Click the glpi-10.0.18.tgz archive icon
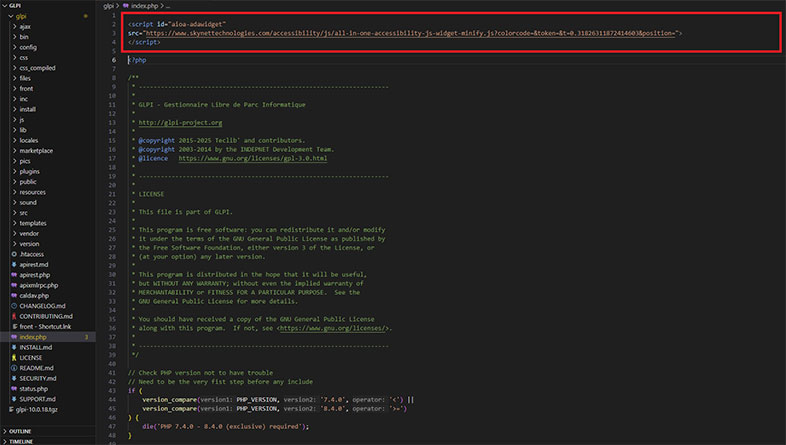This screenshot has width=786, height=445. [x=14, y=409]
